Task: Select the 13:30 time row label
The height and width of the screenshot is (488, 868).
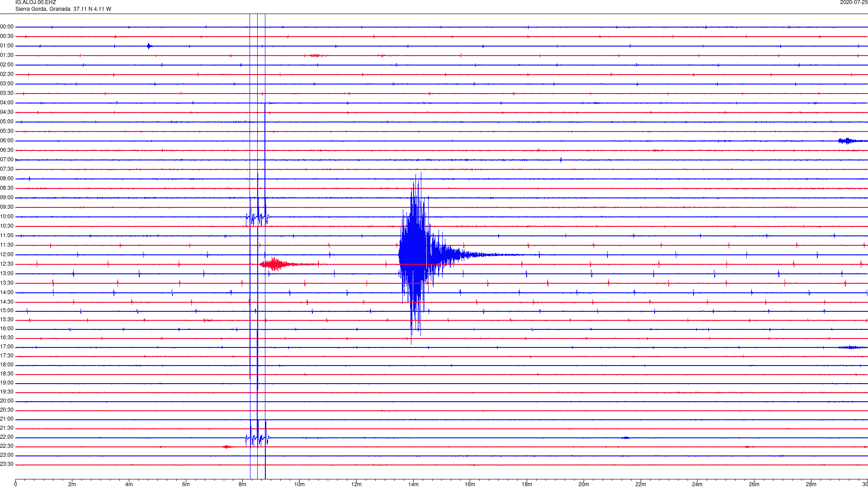Action: (x=7, y=283)
